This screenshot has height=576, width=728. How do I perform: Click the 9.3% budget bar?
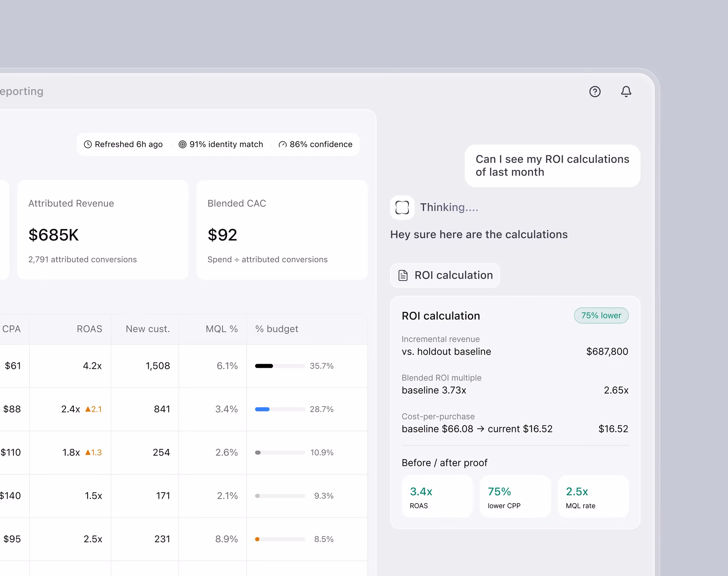pyautogui.click(x=280, y=496)
